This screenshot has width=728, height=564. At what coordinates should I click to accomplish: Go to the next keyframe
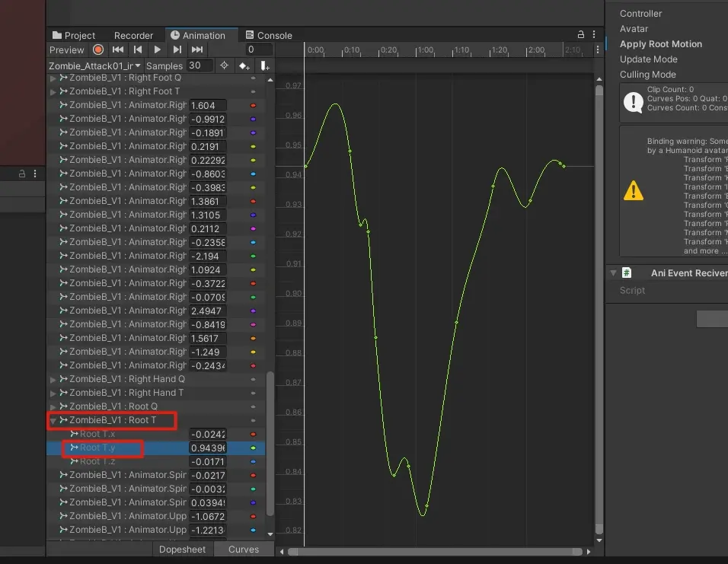[177, 49]
